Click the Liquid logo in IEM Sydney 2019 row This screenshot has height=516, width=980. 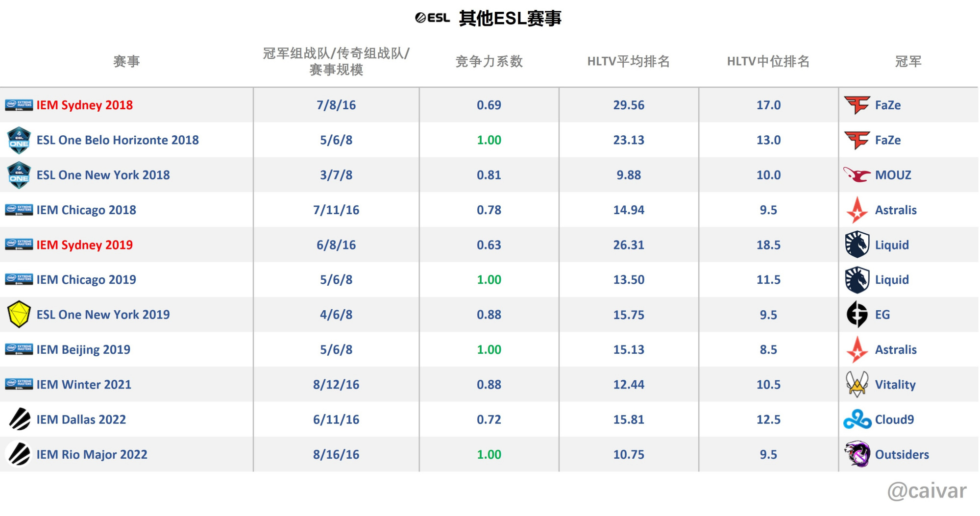tap(857, 245)
